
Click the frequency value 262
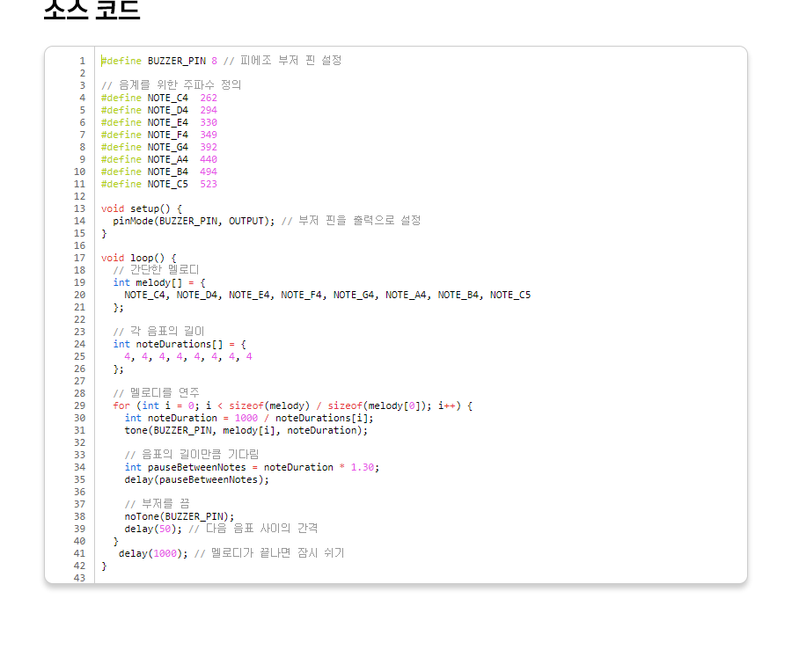(209, 98)
